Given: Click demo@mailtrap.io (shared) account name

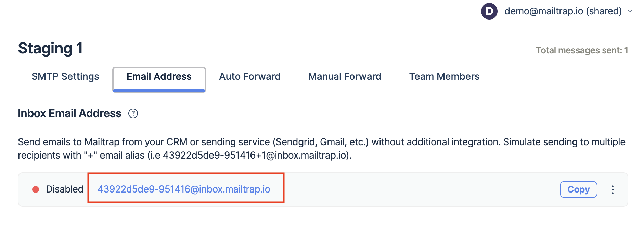Looking at the screenshot, I should click(x=563, y=11).
